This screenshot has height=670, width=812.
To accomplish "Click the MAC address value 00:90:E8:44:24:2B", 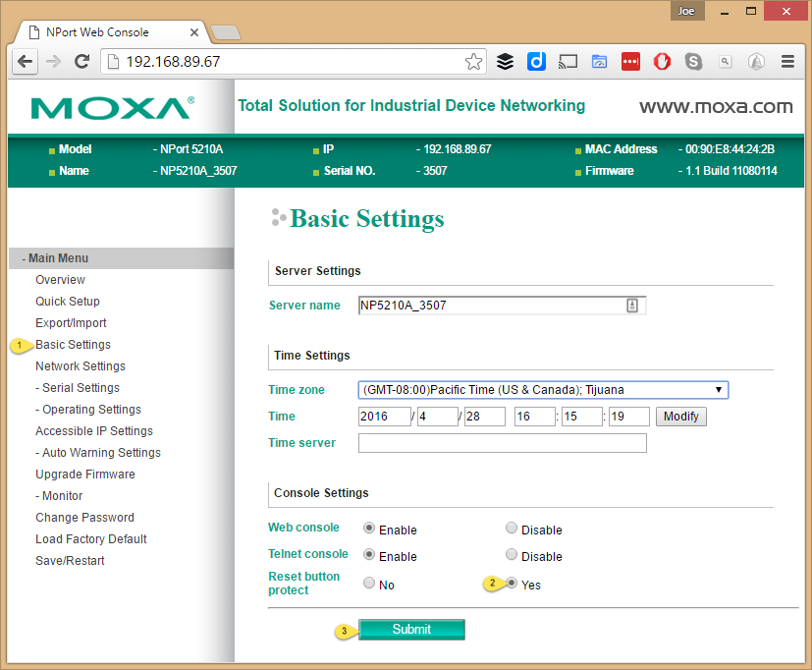I will tap(730, 149).
